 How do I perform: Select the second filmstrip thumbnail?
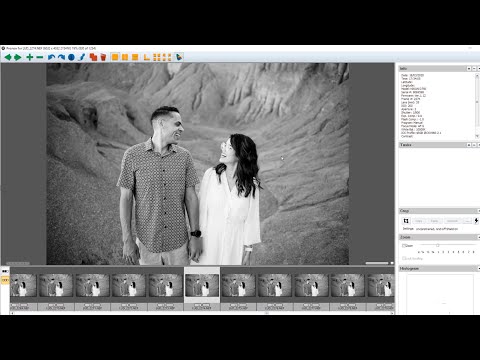[x=56, y=286]
